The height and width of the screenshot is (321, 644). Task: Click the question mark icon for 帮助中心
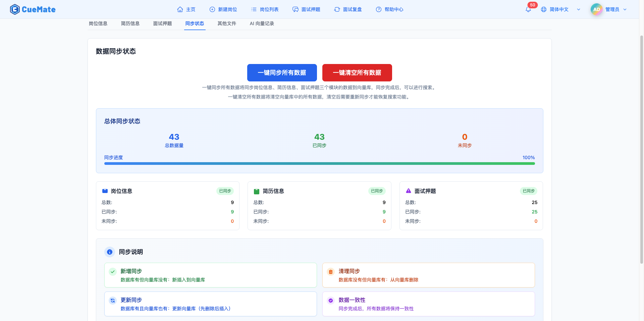click(x=378, y=9)
